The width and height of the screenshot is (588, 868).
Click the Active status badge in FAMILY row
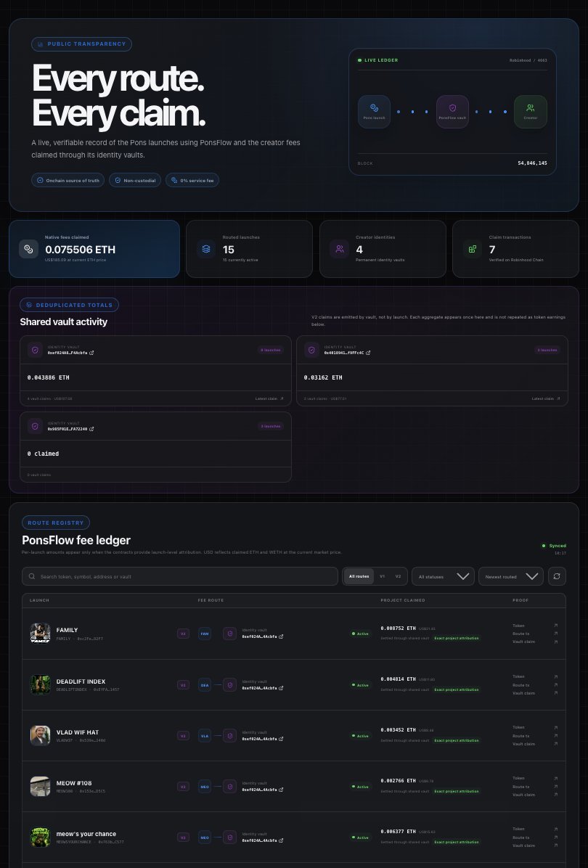(x=361, y=634)
